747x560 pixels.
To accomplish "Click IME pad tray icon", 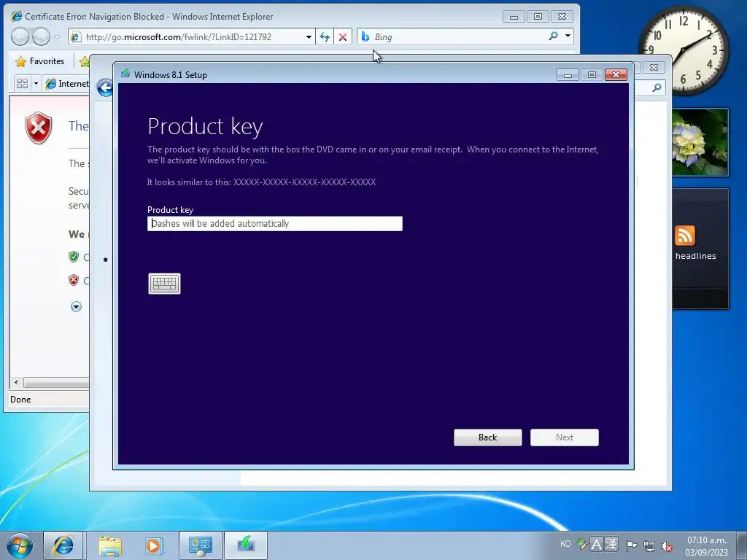I will click(x=581, y=544).
